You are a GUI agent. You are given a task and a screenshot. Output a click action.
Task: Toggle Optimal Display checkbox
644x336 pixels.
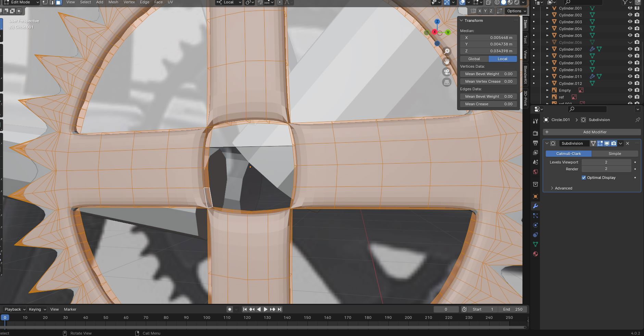coord(584,178)
